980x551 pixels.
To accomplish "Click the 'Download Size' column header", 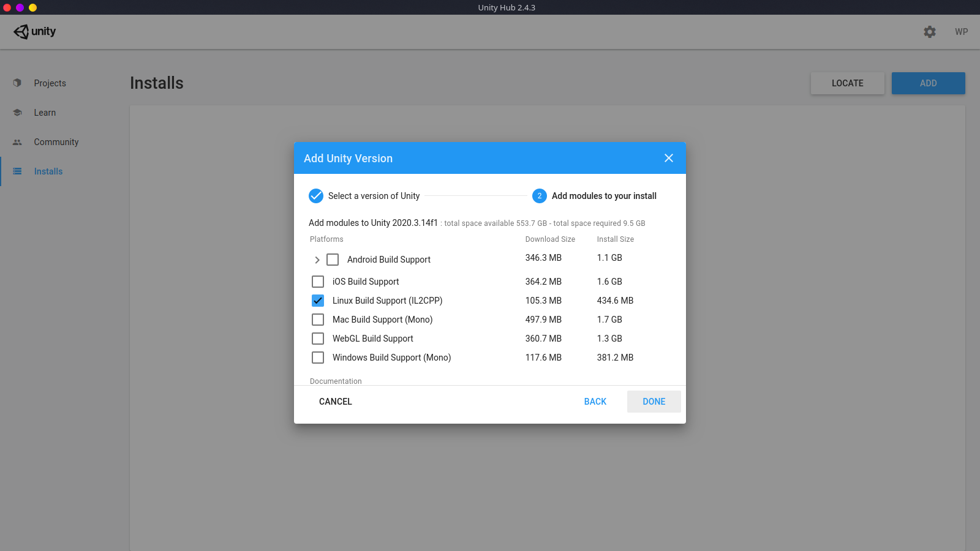I will [550, 239].
